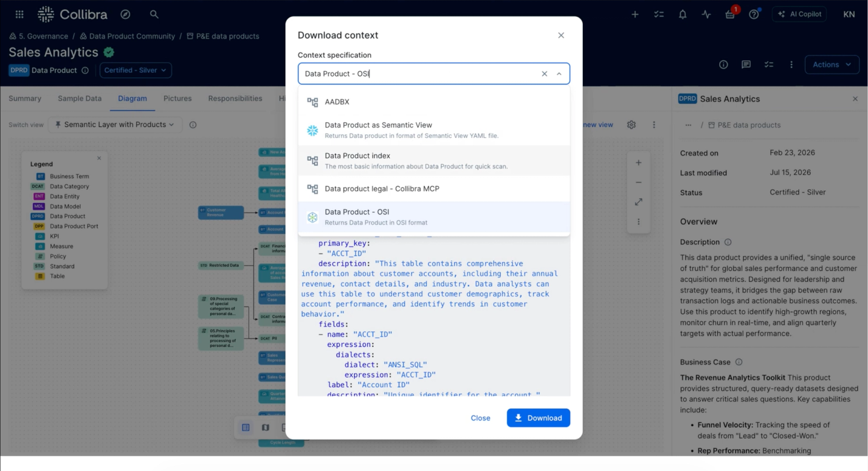Open the KN user avatar menu

[849, 14]
